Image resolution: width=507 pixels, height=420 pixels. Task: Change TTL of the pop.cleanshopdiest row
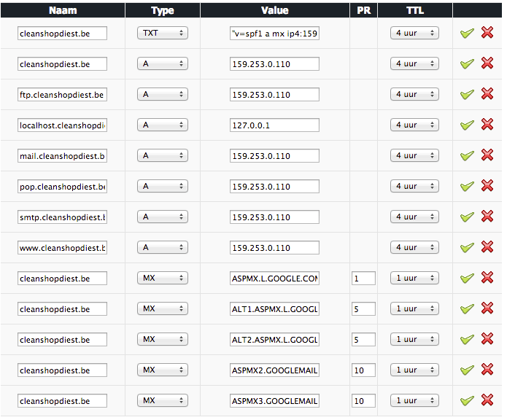tap(414, 186)
